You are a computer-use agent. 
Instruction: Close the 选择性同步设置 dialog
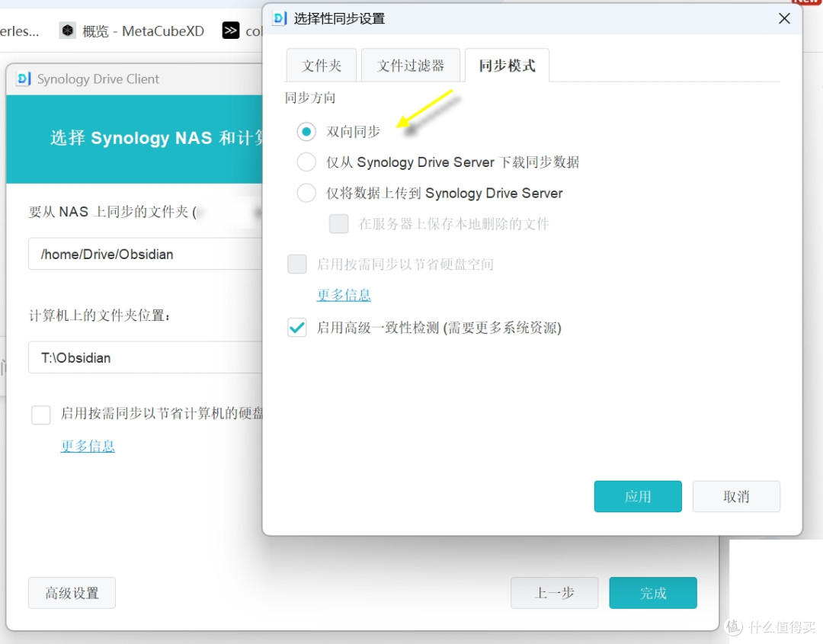[x=784, y=18]
